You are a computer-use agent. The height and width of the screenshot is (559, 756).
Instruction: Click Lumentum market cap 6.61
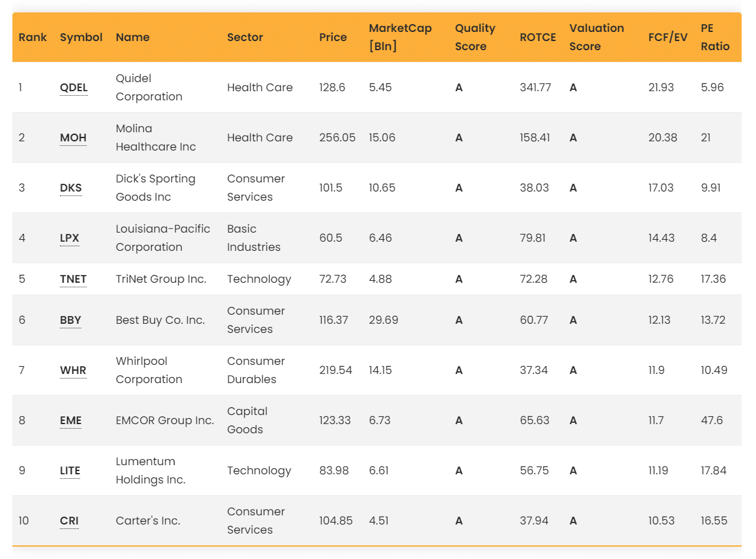coord(378,470)
